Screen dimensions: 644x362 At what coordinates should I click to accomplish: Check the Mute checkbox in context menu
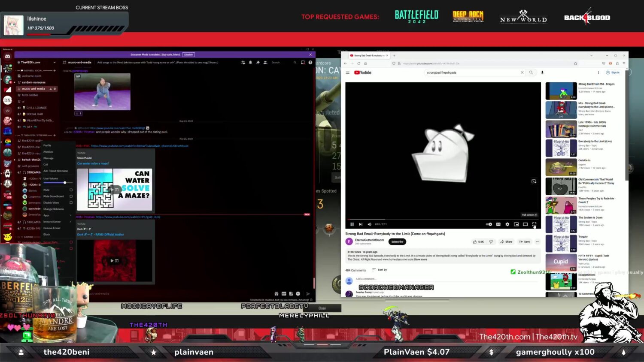pyautogui.click(x=71, y=190)
